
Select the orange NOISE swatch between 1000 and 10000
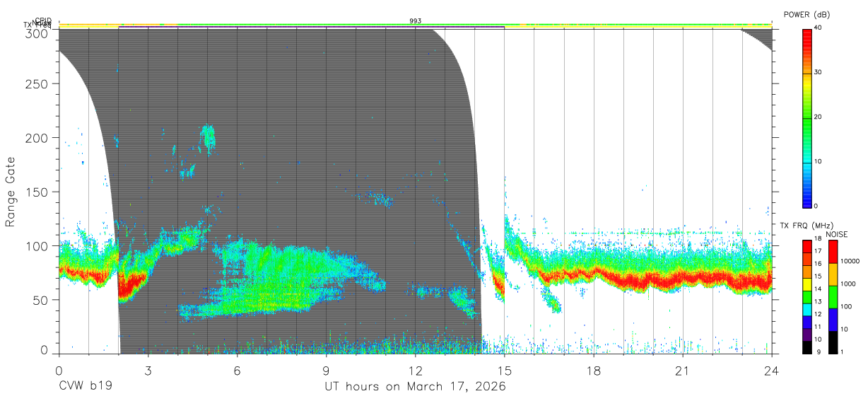(x=832, y=274)
